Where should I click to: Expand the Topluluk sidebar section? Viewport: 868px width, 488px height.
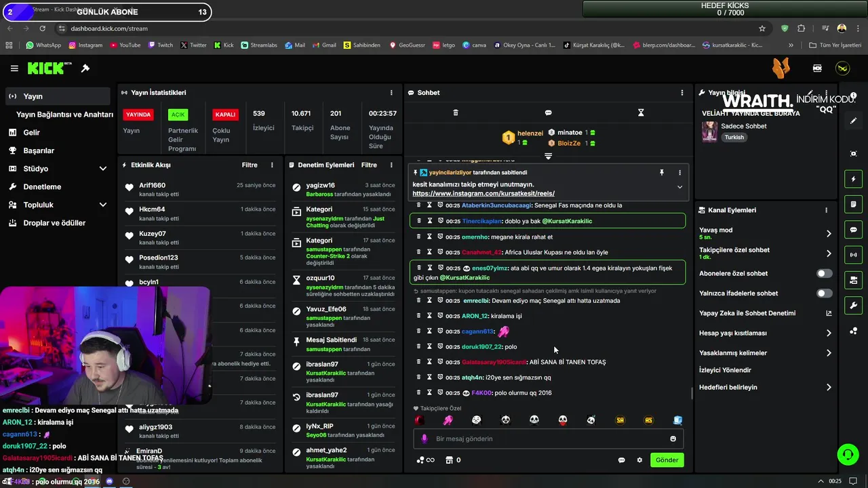pos(103,205)
